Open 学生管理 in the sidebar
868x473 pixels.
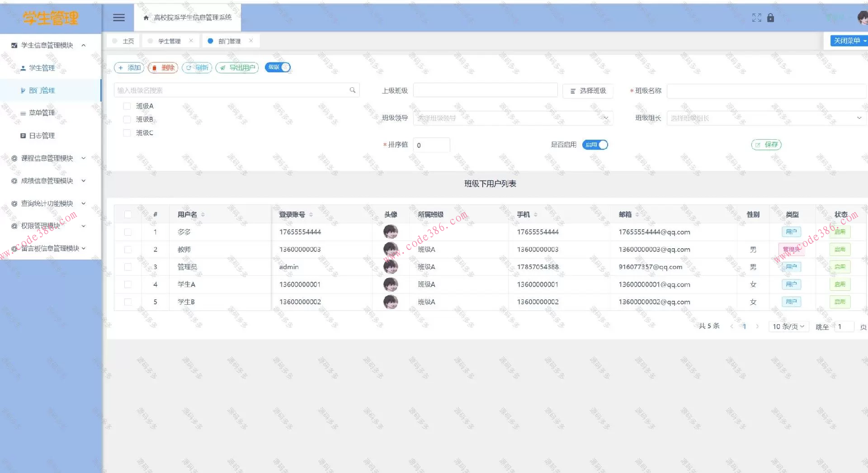[x=50, y=68]
